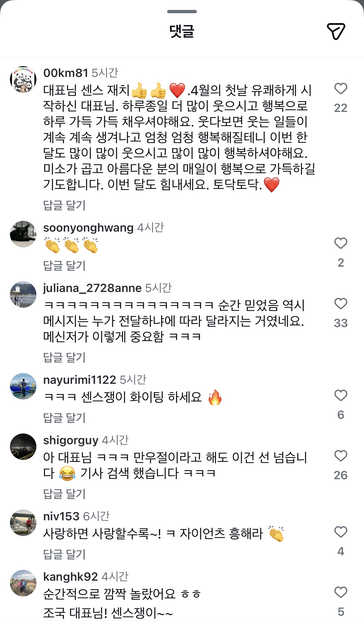This screenshot has width=364, height=627.
Task: Tap the share paper-plane icon
Action: pos(336,31)
